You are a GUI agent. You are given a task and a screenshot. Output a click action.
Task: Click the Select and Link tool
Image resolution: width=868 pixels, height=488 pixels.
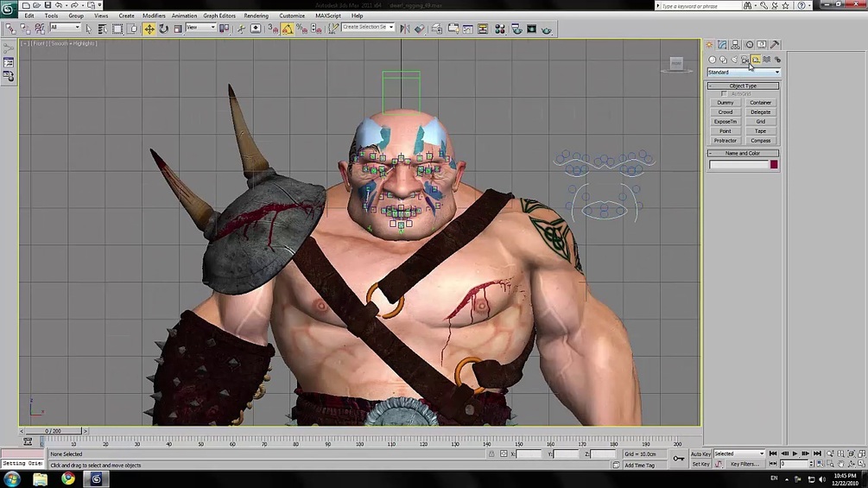coord(10,29)
